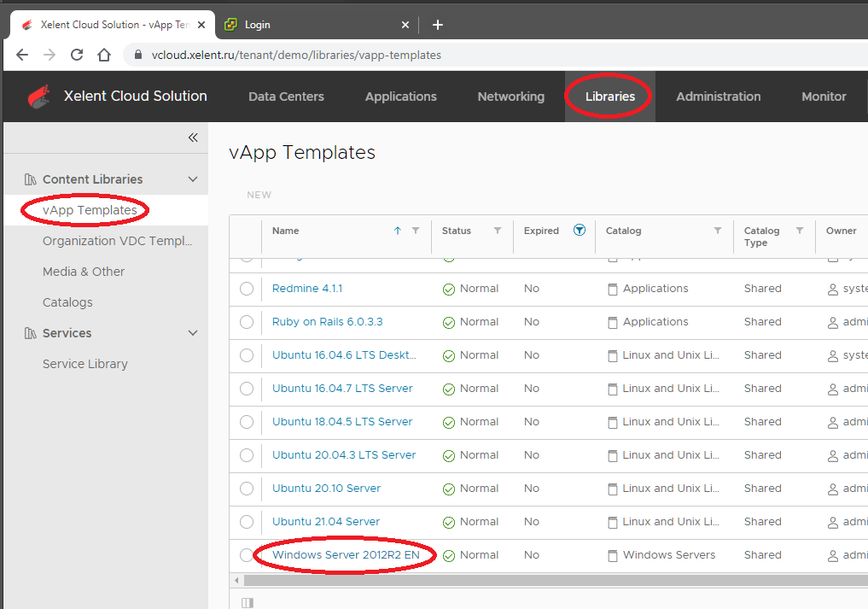Open the Networking menu
868x609 pixels.
[x=511, y=97]
